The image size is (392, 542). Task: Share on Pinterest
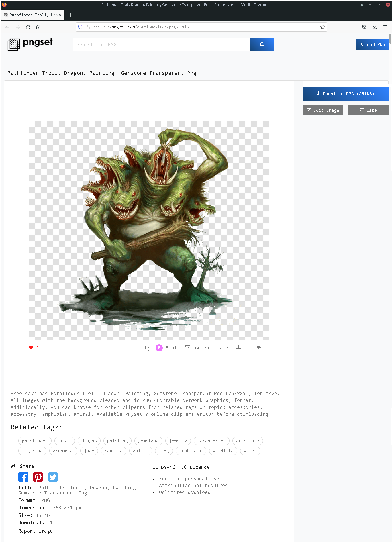coord(38,477)
